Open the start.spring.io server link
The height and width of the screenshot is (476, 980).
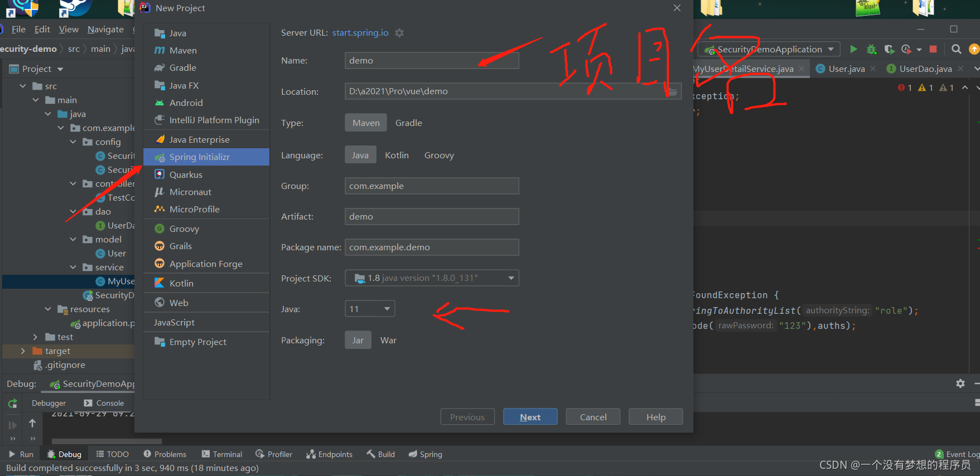(x=360, y=33)
